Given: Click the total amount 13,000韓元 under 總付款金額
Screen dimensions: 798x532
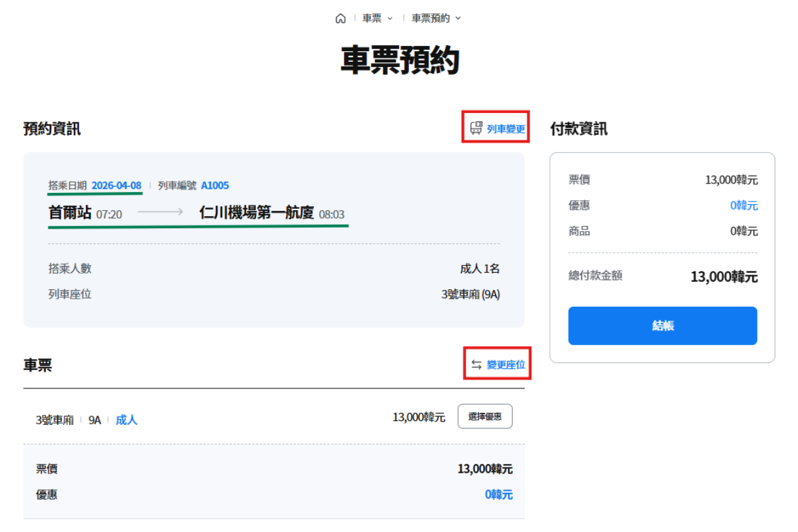Looking at the screenshot, I should pyautogui.click(x=724, y=277).
